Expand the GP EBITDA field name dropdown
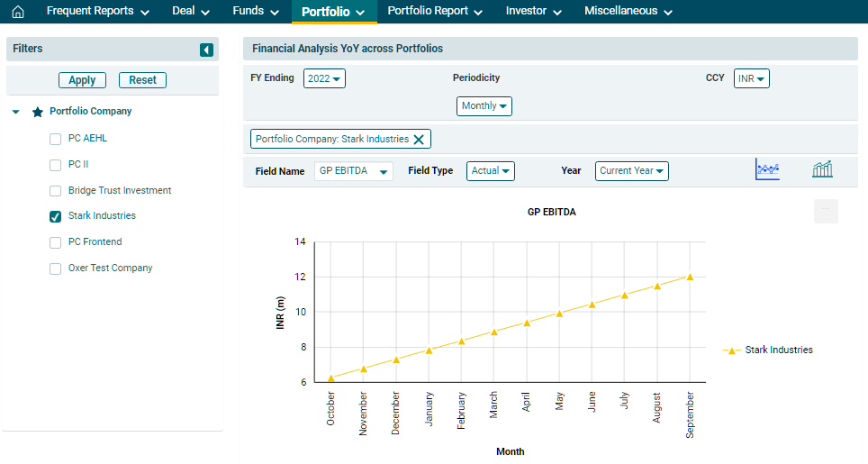 pos(354,171)
